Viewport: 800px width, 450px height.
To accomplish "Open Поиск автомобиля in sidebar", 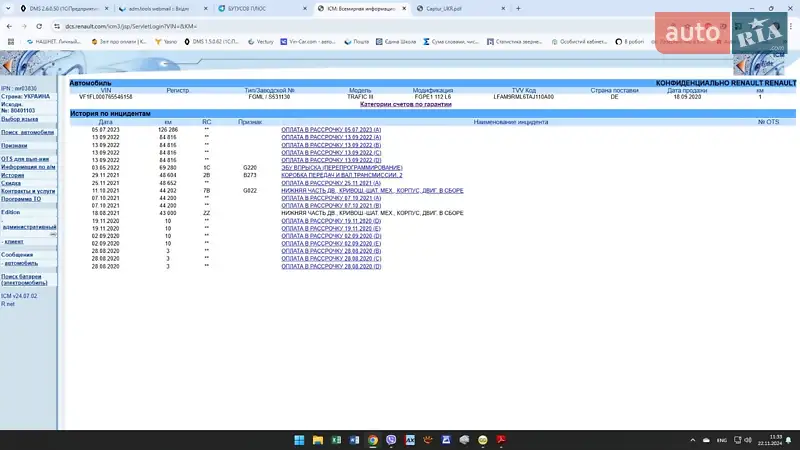I will (x=28, y=132).
